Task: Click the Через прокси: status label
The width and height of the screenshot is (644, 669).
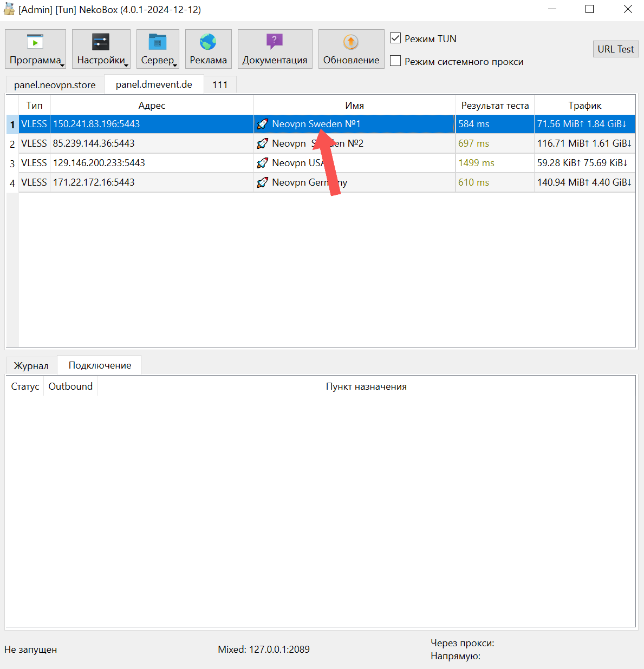Action: (463, 643)
